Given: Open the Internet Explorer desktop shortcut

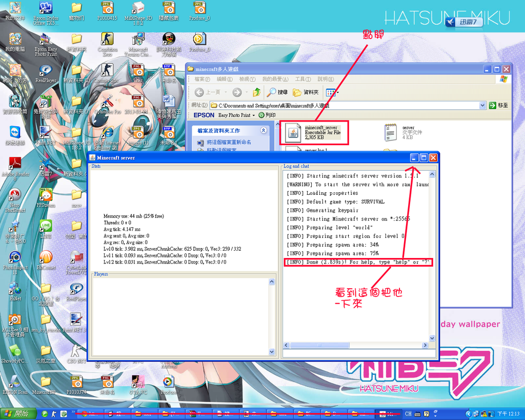Looking at the screenshot, I should coord(108,138).
